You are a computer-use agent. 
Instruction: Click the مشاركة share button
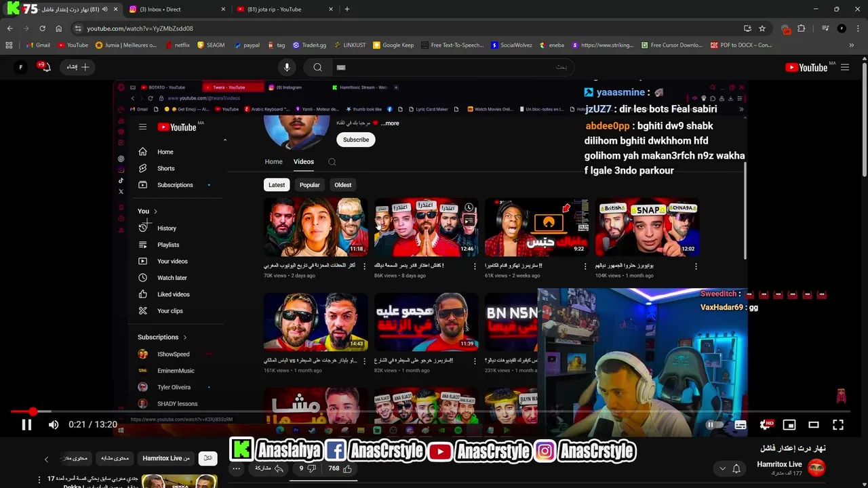tap(269, 468)
